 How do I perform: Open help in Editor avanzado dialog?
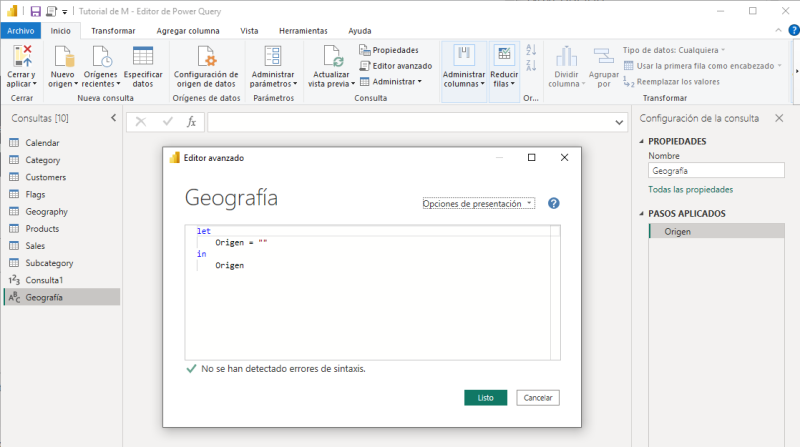[x=554, y=204]
